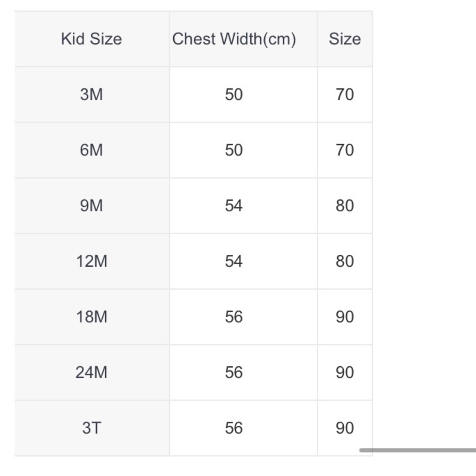Select the 18M kid size cell
Viewport: 476px width, 476px height.
click(91, 317)
